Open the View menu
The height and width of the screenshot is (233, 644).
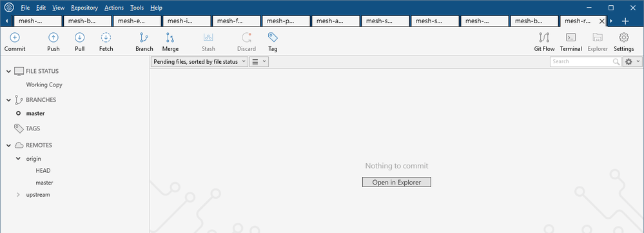click(59, 8)
